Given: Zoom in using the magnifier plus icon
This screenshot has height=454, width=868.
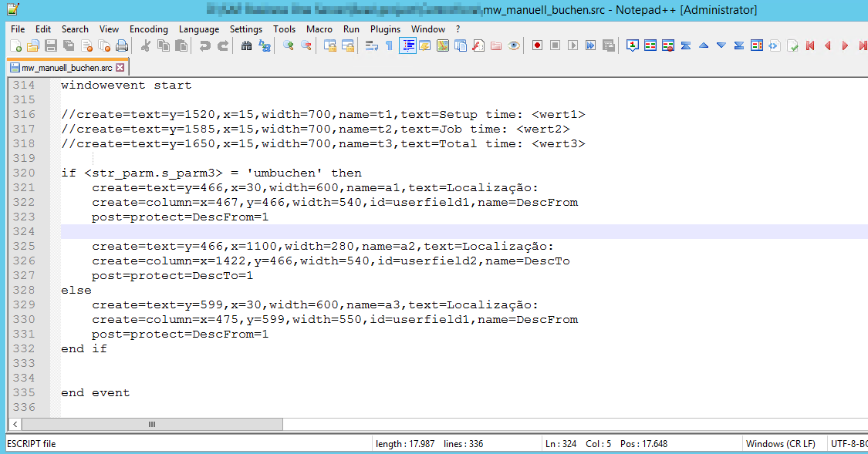Looking at the screenshot, I should click(x=288, y=46).
